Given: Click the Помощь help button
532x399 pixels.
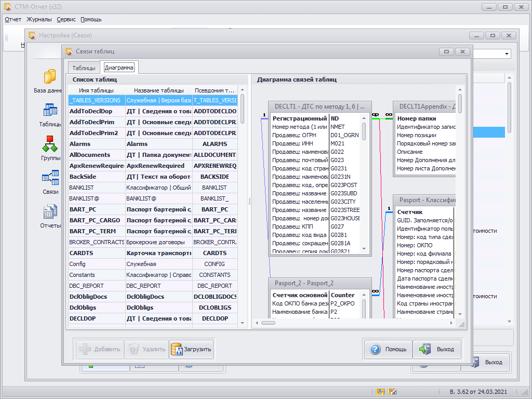Looking at the screenshot, I should point(388,349).
